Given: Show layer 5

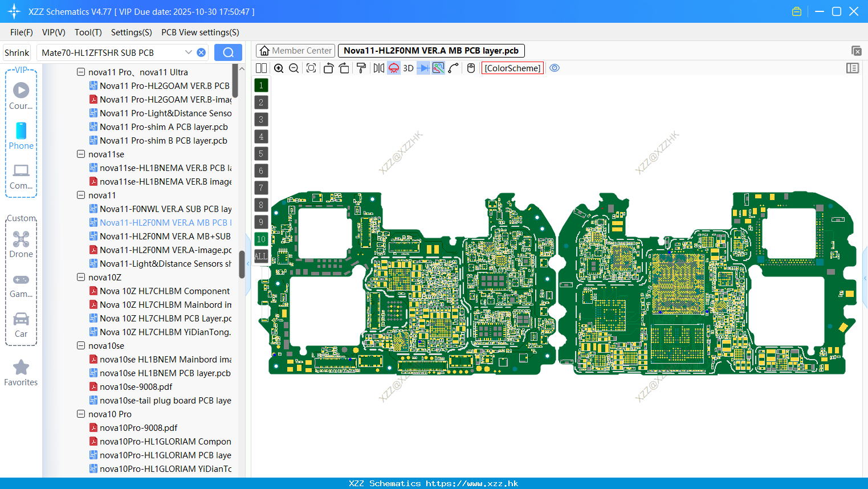Looking at the screenshot, I should (261, 154).
